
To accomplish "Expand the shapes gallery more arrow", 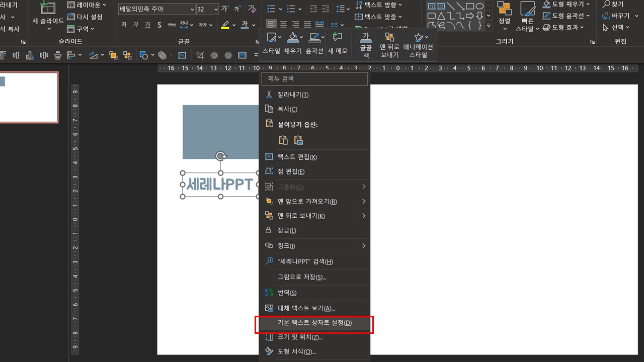I will 488,25.
